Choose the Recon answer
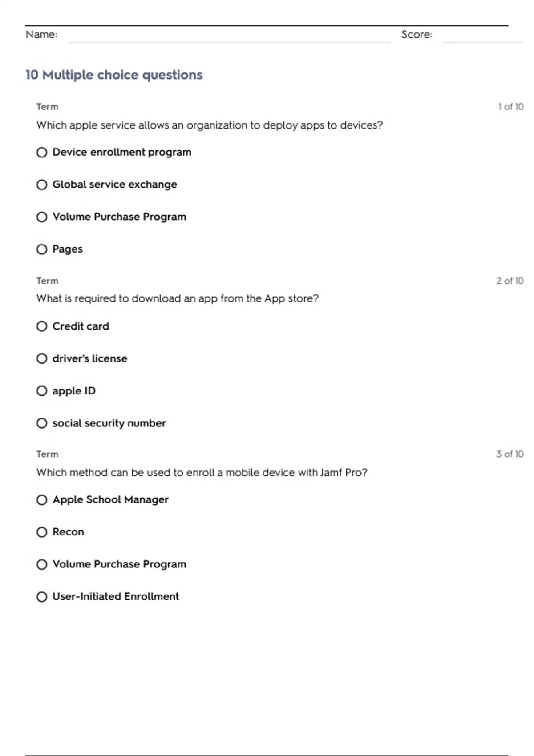 point(42,532)
